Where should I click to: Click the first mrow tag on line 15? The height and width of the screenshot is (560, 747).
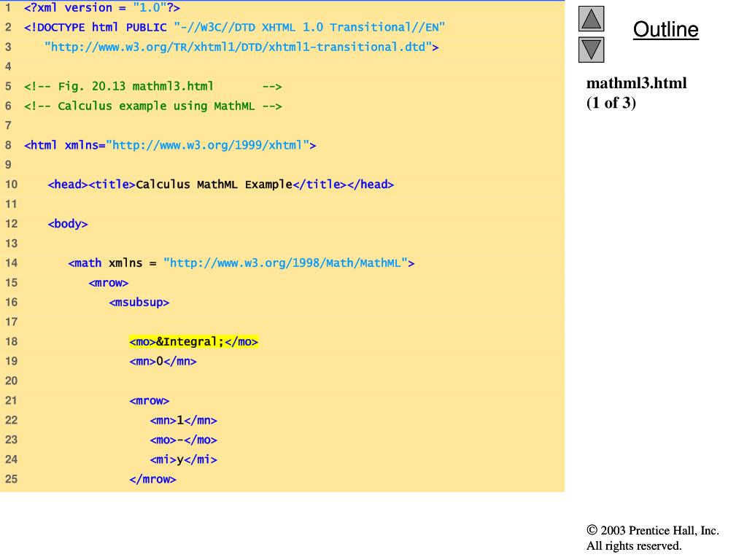pos(109,283)
